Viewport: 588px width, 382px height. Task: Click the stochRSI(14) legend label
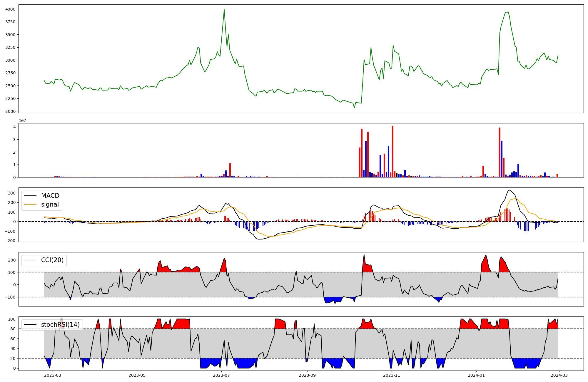coord(60,325)
